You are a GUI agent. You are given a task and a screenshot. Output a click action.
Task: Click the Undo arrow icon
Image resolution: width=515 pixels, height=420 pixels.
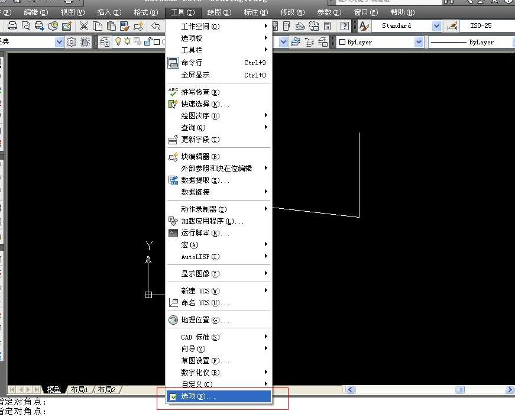(156, 25)
